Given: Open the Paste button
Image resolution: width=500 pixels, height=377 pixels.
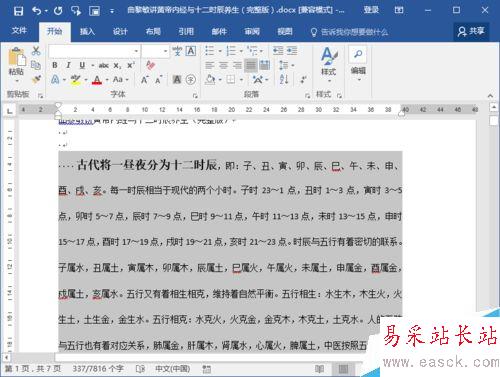Looking at the screenshot, I should click(16, 65).
